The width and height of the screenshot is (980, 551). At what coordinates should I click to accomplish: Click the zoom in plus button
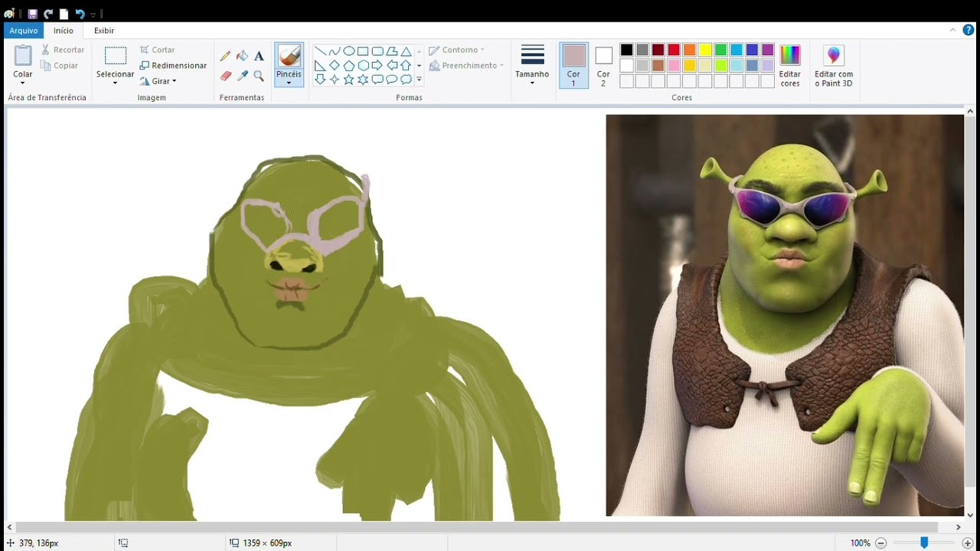point(968,543)
